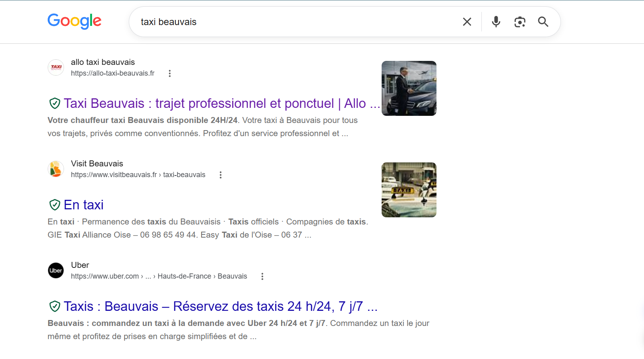The image size is (644, 359).
Task: Click the Google logo
Action: pyautogui.click(x=74, y=21)
